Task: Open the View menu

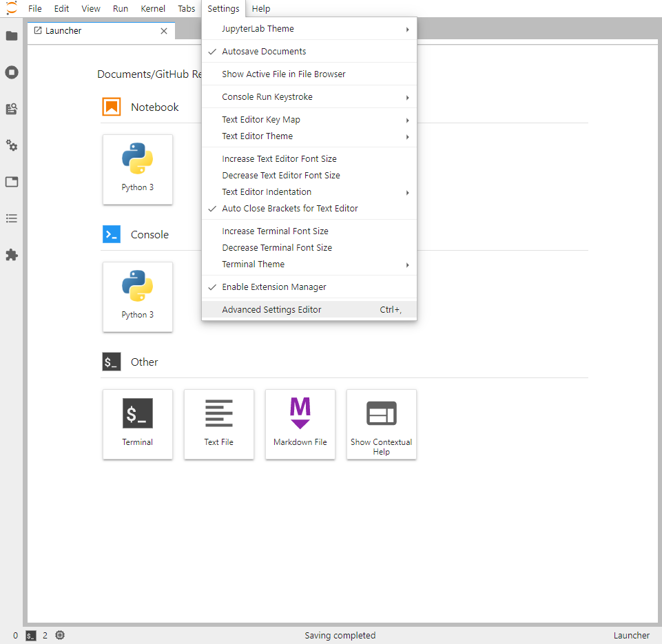Action: 91,8
